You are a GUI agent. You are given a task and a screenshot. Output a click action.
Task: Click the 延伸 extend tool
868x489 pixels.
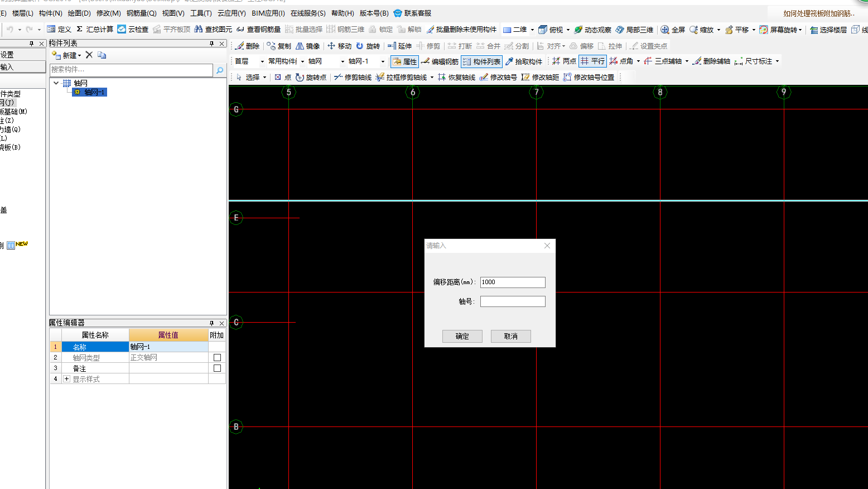coord(399,46)
